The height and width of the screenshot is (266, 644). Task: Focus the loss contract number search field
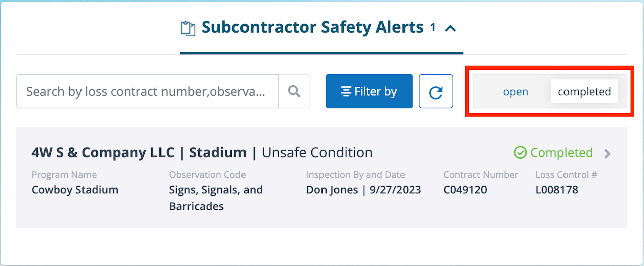click(x=147, y=91)
